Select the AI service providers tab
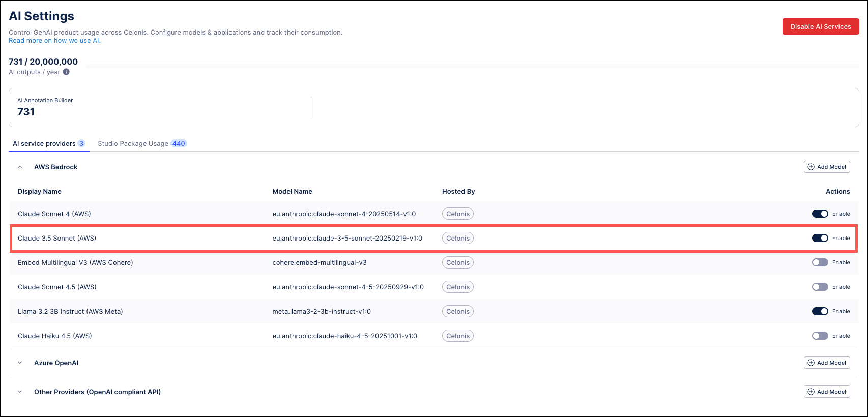 tap(48, 143)
